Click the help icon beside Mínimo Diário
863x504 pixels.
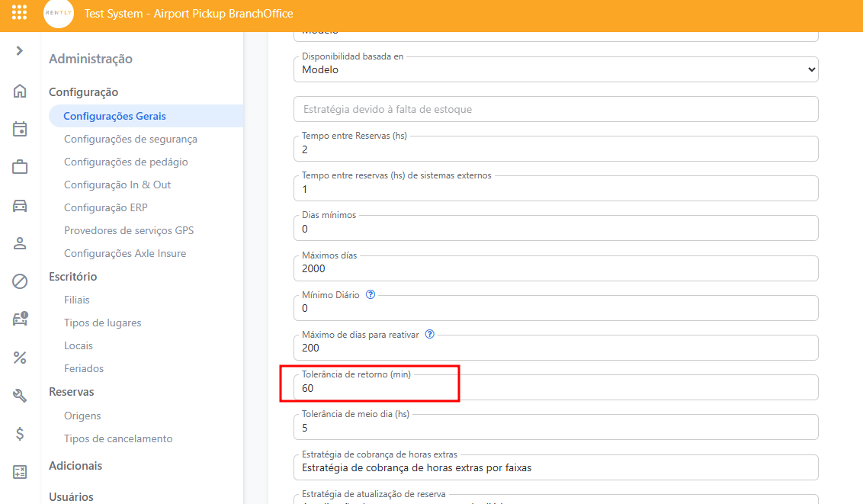(x=371, y=294)
